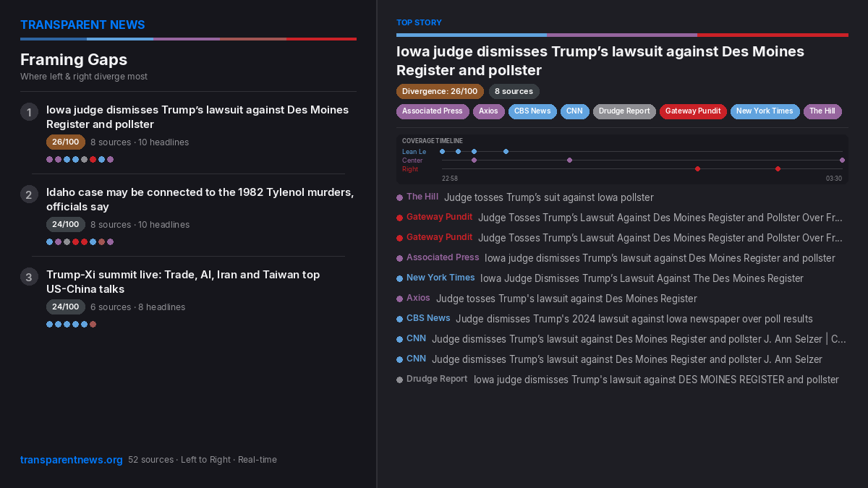
Task: Open story 1 about Iowa judge in Framing Gaps
Action: (x=197, y=117)
